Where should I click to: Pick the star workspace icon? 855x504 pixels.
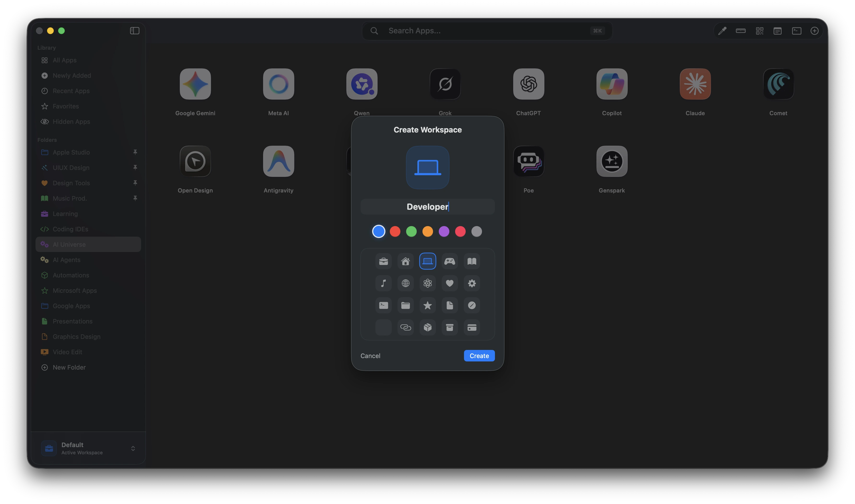[x=428, y=305]
